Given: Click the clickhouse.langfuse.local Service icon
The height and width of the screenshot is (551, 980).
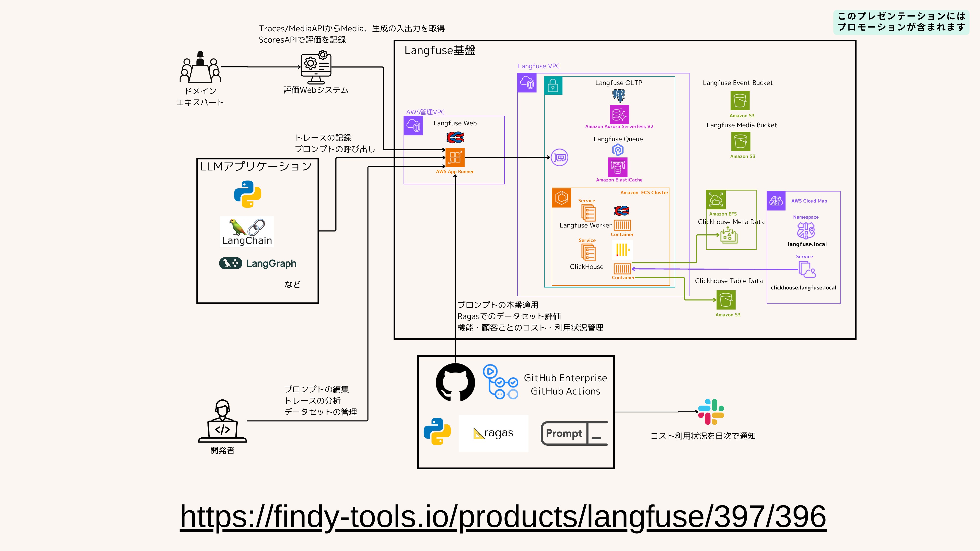Looking at the screenshot, I should 807,270.
